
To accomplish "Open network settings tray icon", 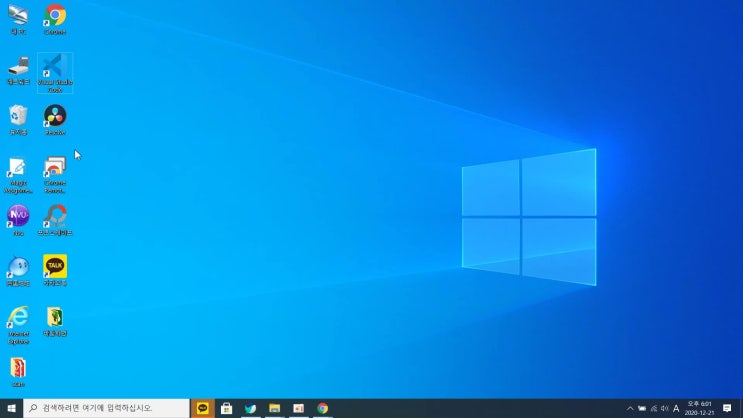I will coord(653,408).
